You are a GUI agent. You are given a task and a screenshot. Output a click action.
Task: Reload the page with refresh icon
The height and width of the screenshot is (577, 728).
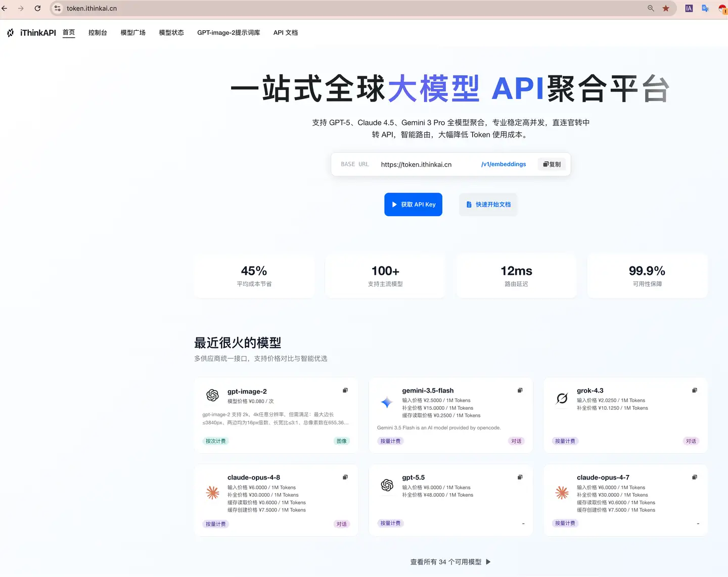(37, 9)
